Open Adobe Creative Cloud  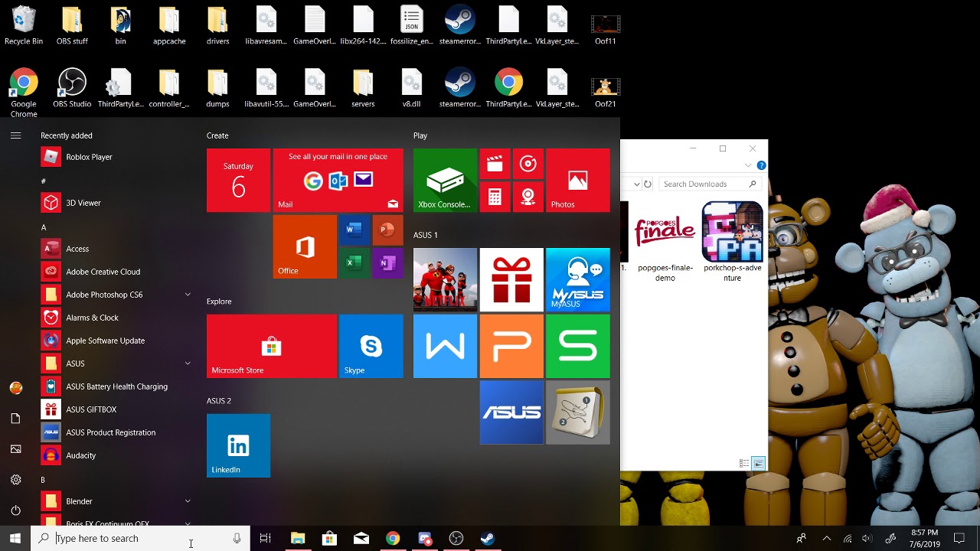[x=115, y=272]
